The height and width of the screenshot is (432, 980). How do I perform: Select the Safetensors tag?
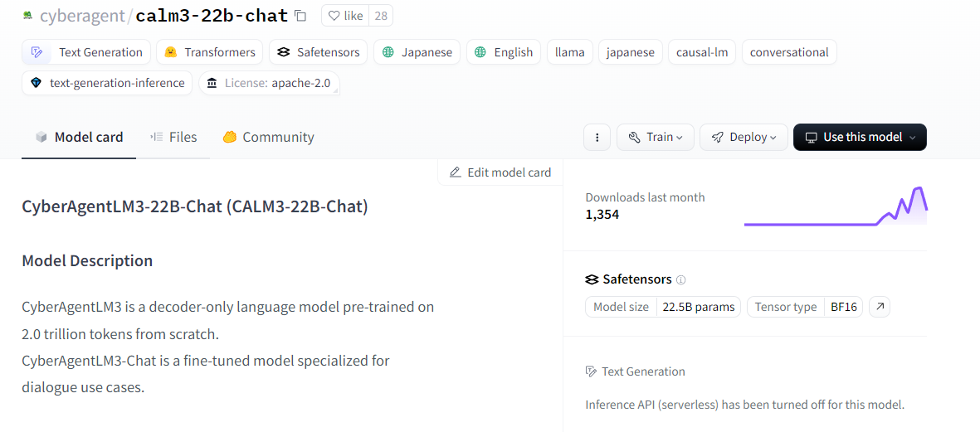pyautogui.click(x=319, y=51)
